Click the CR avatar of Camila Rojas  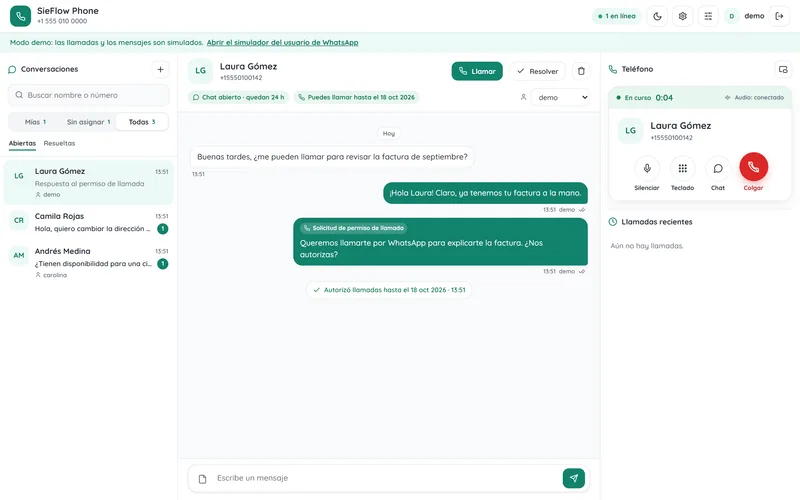[x=19, y=220]
